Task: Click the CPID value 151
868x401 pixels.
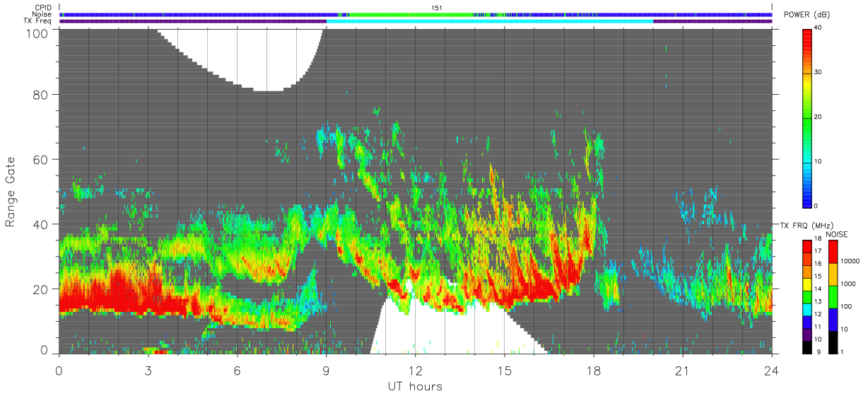Action: tap(436, 8)
